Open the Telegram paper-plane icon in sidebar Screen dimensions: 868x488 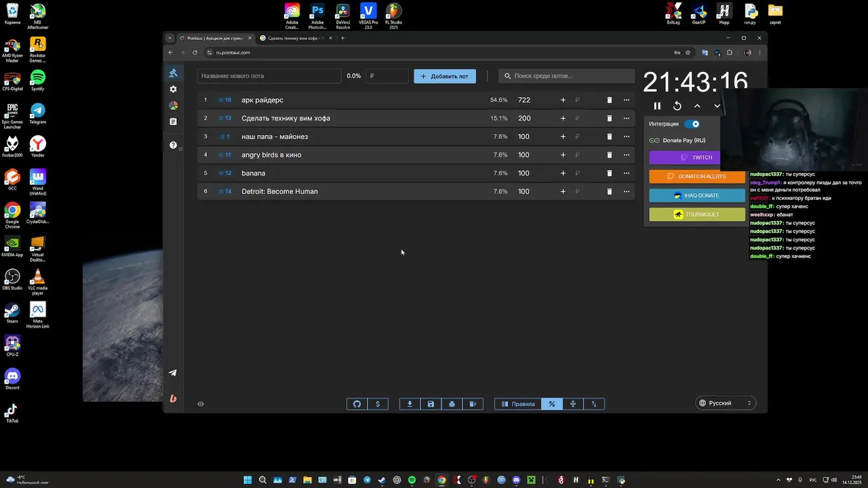tap(173, 373)
